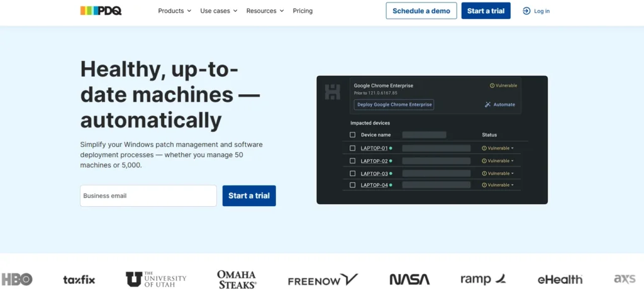The height and width of the screenshot is (306, 644).
Task: Click Start a trial next to email field
Action: pyautogui.click(x=249, y=195)
